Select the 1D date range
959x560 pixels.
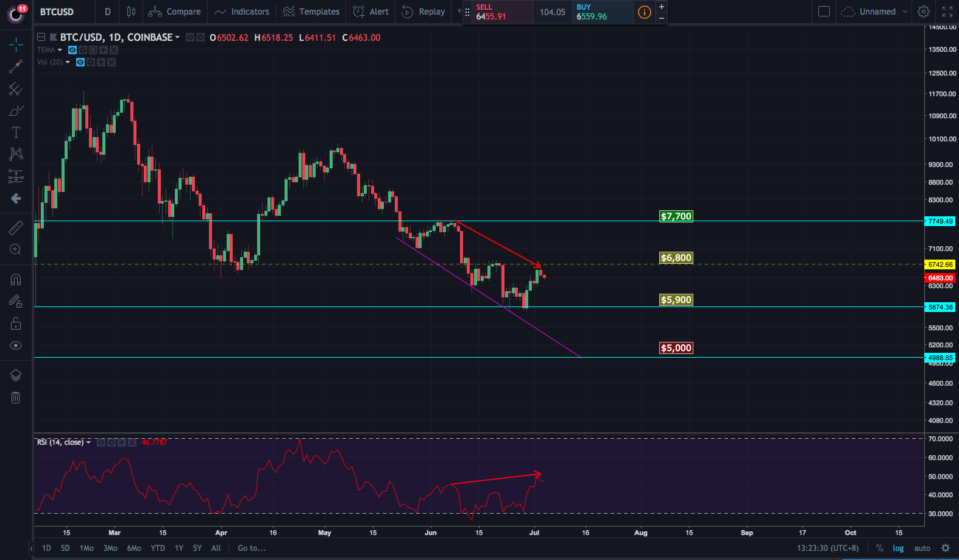pyautogui.click(x=47, y=548)
